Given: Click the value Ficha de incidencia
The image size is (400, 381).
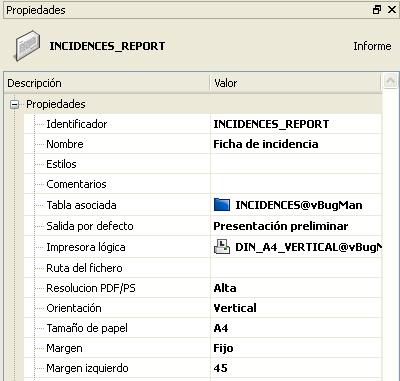Looking at the screenshot, I should pos(266,144).
